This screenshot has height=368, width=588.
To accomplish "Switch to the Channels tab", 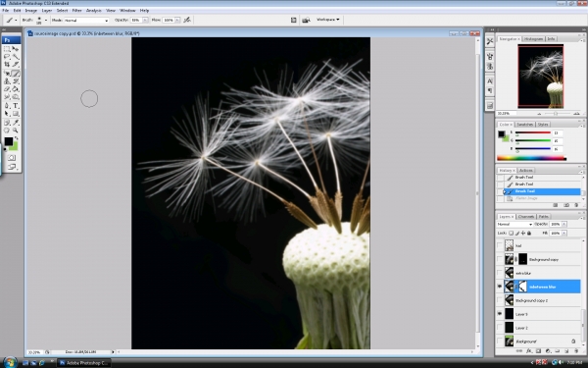I will pyautogui.click(x=525, y=217).
